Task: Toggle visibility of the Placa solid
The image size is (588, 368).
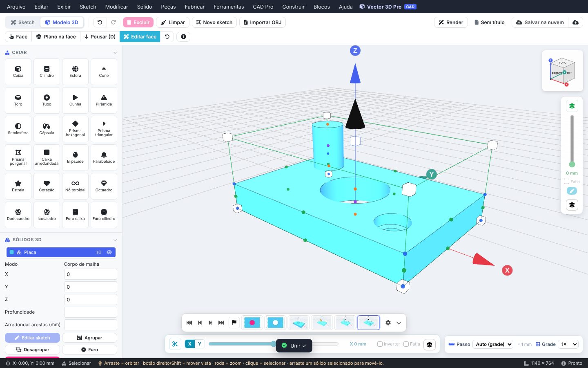Action: 109,252
